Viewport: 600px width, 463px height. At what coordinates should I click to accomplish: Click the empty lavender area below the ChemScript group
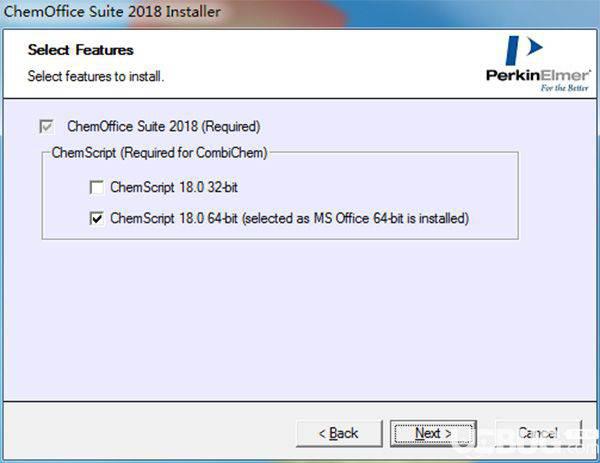point(300,320)
